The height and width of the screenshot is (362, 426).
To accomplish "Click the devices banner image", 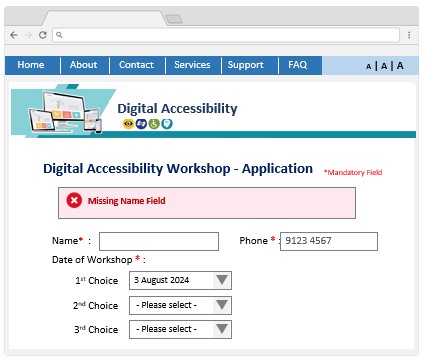I will click(x=65, y=112).
